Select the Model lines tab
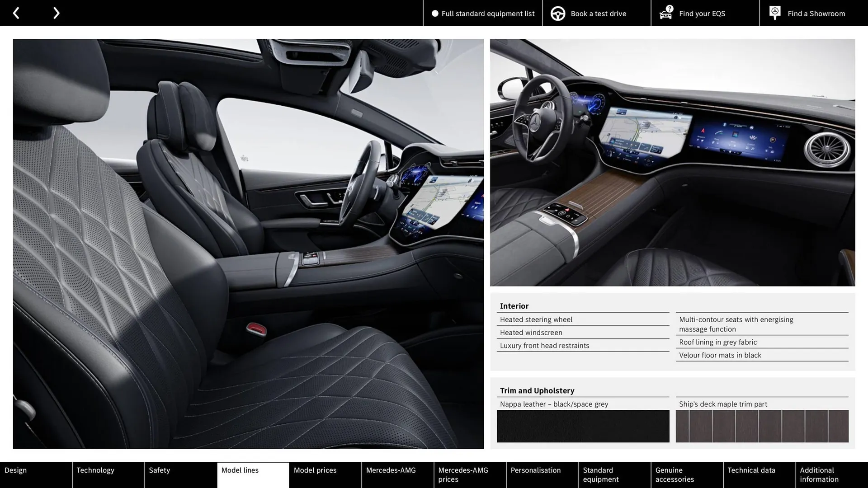The height and width of the screenshot is (488, 868). pyautogui.click(x=253, y=475)
